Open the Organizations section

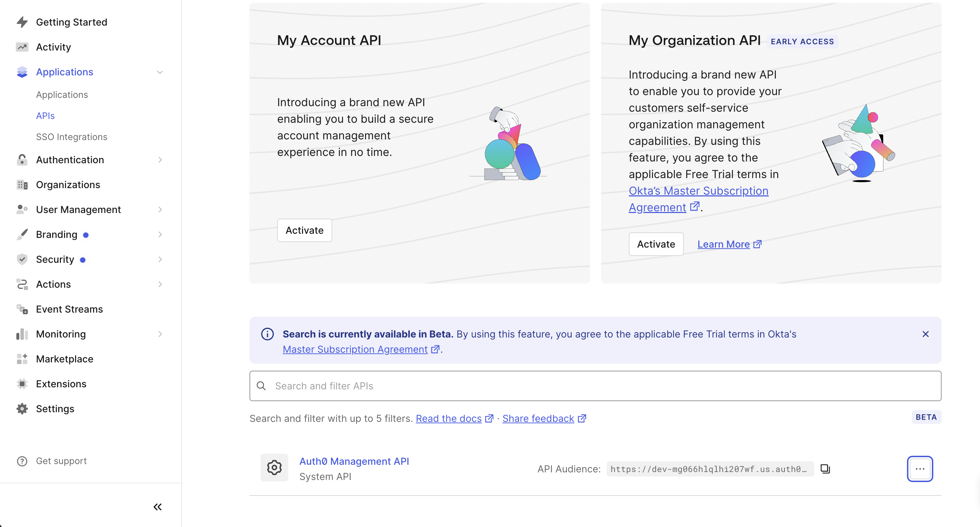click(x=68, y=185)
